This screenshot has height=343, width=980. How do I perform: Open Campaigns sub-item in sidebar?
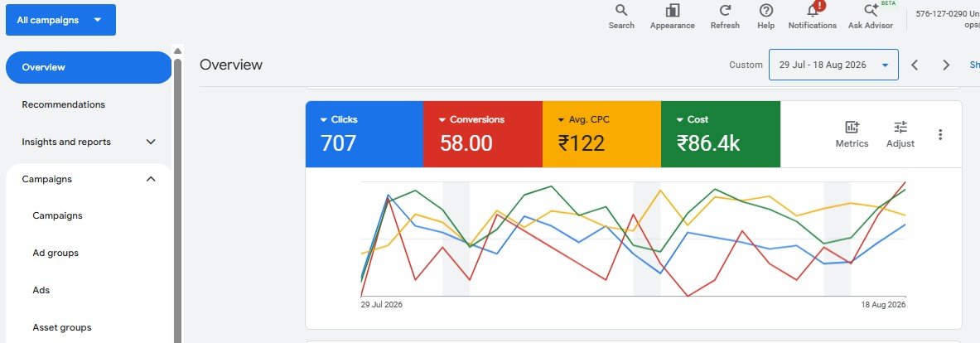(57, 215)
